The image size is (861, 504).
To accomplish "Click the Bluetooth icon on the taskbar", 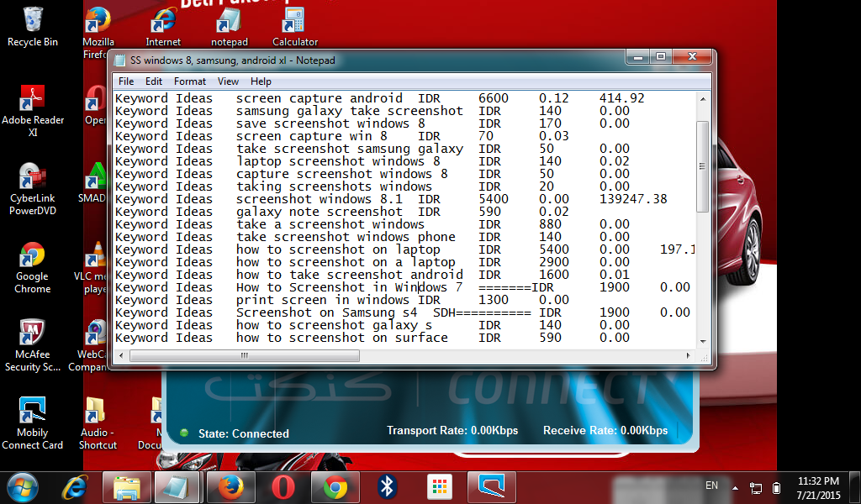I will [x=385, y=487].
